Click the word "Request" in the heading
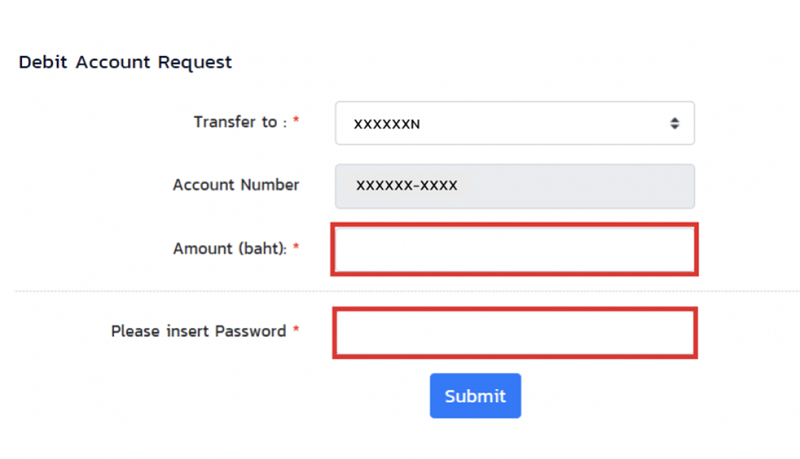800x459 pixels. tap(196, 62)
